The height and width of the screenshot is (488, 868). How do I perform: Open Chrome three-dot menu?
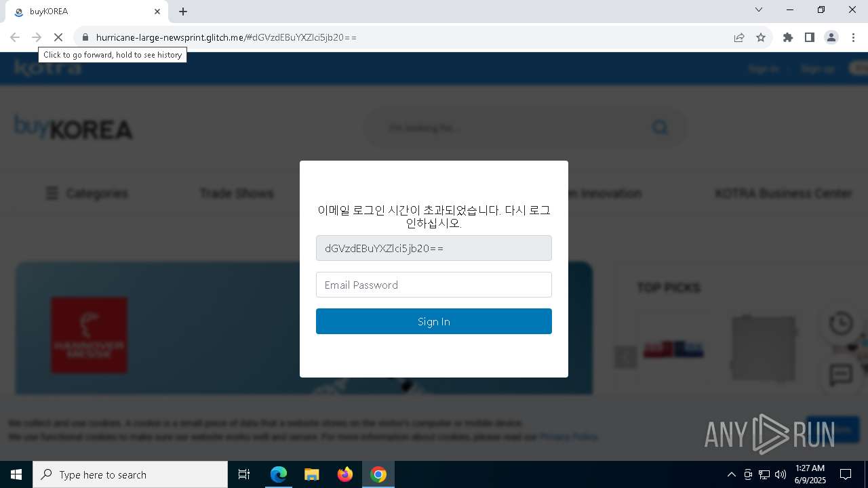(853, 37)
